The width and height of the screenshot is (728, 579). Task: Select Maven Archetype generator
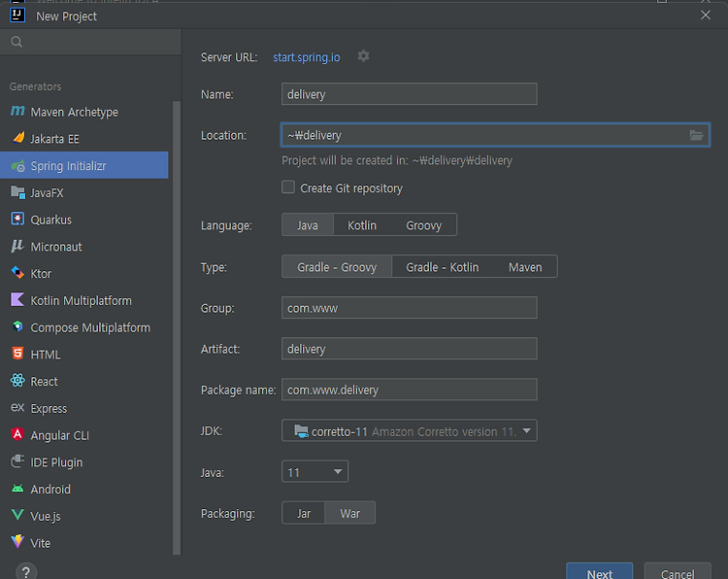pos(84,112)
